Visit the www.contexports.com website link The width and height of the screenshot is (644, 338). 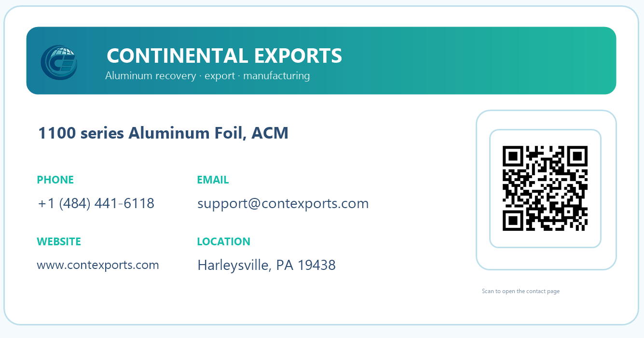coord(98,265)
